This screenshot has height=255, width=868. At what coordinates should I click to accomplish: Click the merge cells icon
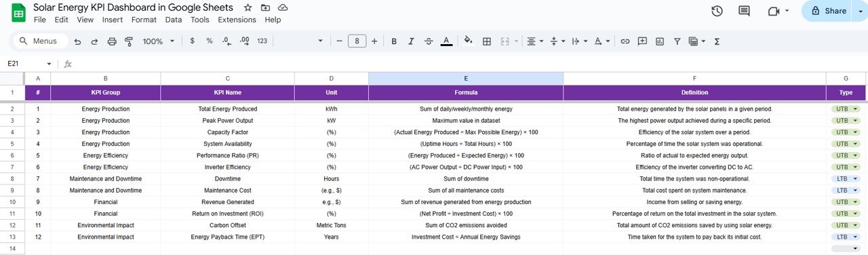(x=505, y=41)
